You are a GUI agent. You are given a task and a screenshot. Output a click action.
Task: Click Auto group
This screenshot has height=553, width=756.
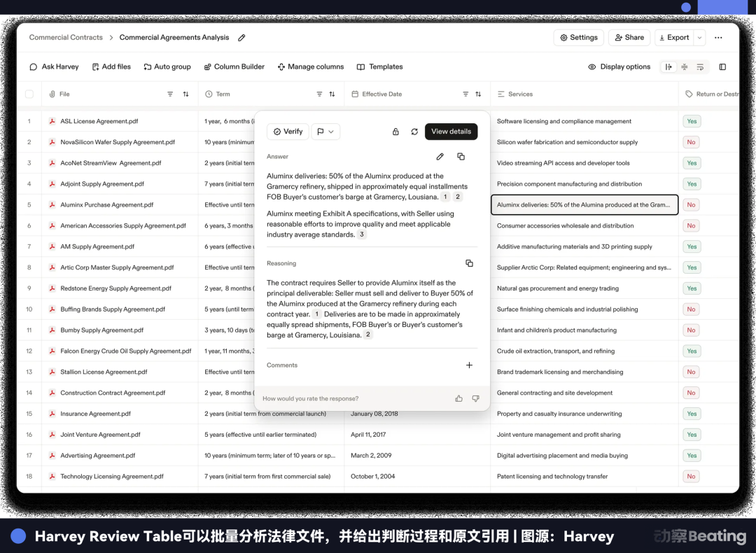(x=167, y=66)
